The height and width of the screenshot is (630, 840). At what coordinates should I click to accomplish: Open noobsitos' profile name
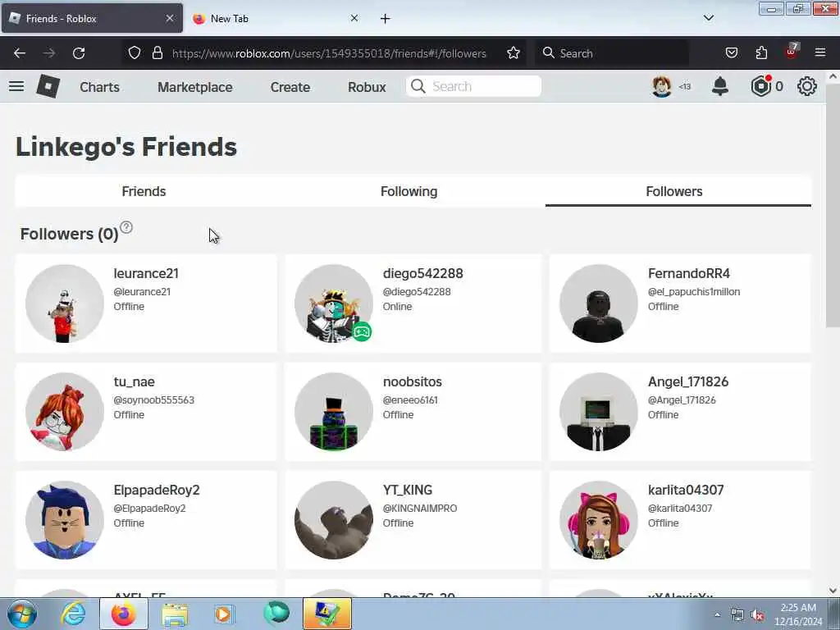412,381
